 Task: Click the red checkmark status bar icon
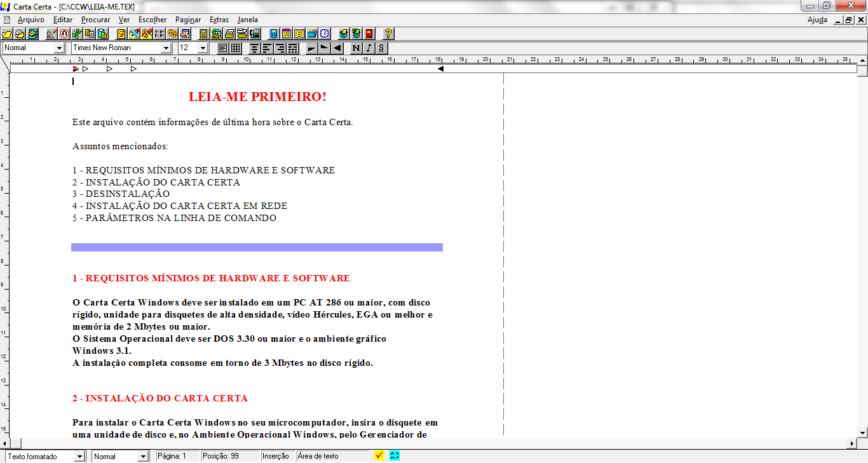(379, 456)
